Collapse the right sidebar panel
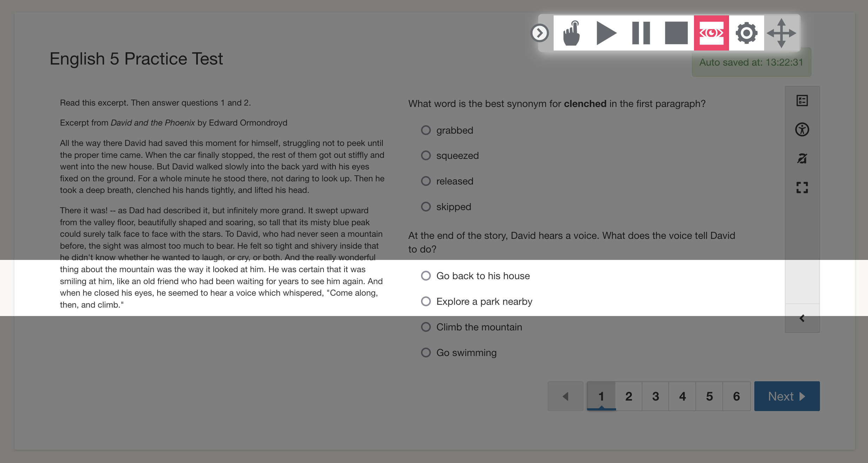The width and height of the screenshot is (868, 463). coord(802,318)
